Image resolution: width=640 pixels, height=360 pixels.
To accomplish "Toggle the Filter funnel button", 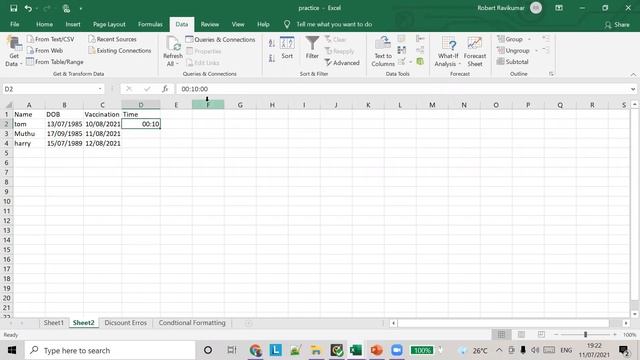I will pyautogui.click(x=312, y=48).
